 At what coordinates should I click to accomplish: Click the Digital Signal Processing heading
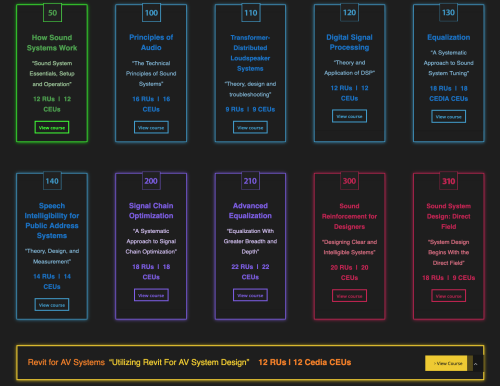[x=349, y=42]
